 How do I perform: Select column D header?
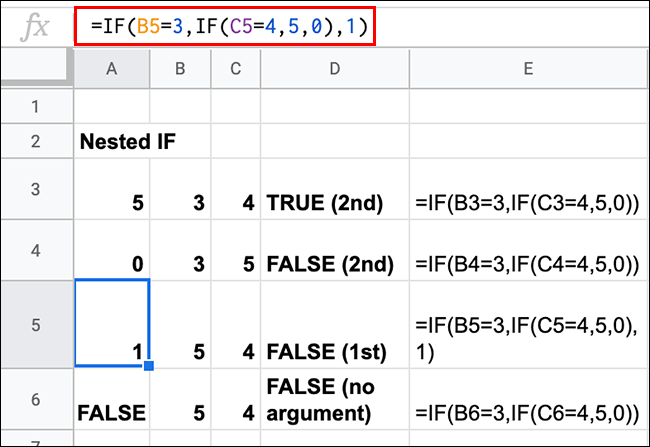pos(334,67)
